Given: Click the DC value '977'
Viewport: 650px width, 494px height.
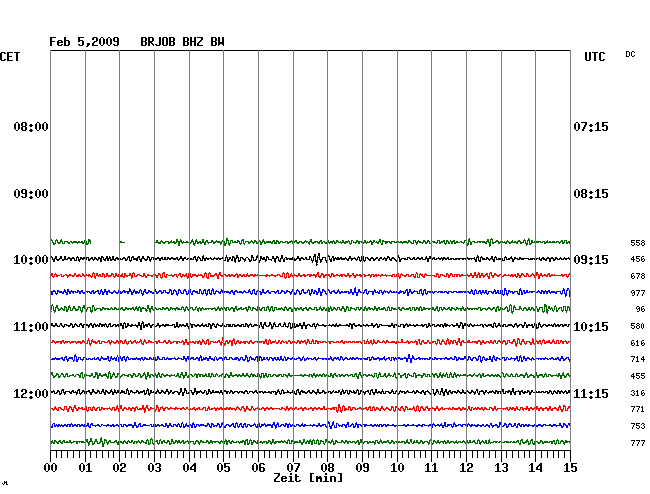Looking at the screenshot, I should (x=638, y=293).
